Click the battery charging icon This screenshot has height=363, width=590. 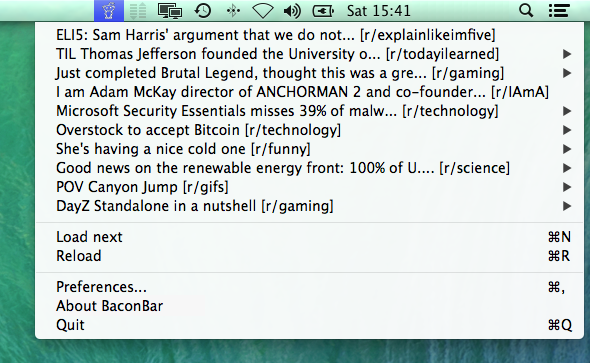tap(323, 11)
